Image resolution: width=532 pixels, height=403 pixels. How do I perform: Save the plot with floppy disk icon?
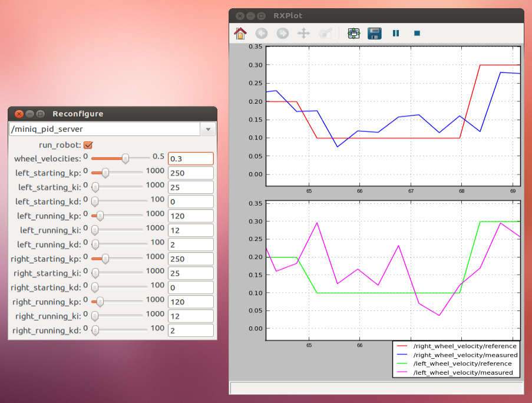[x=374, y=34]
